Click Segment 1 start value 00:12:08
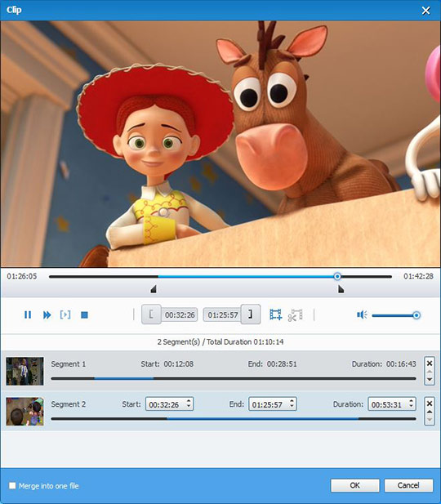The height and width of the screenshot is (504, 441). pyautogui.click(x=179, y=364)
